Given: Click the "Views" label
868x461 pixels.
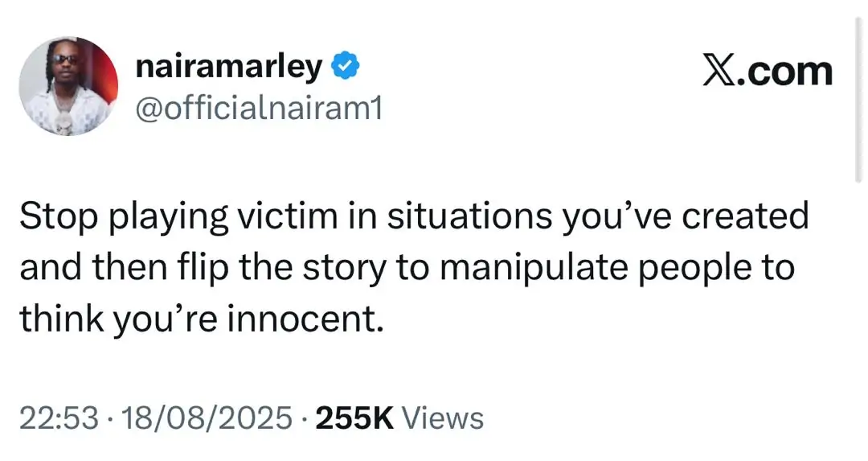Looking at the screenshot, I should 442,418.
